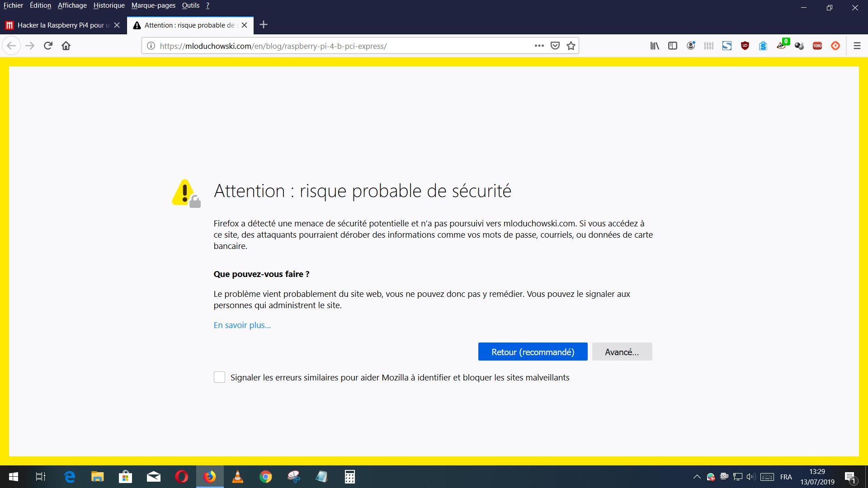Reload the current page
The image size is (868, 488).
(48, 46)
